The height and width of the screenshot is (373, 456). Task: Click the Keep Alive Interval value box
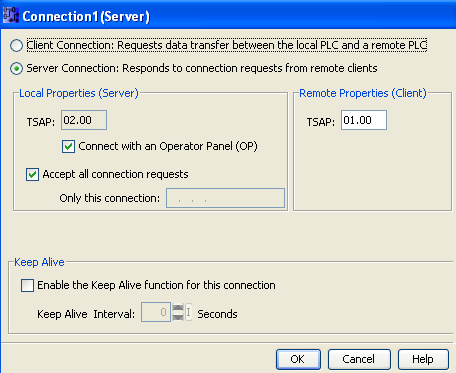click(156, 312)
